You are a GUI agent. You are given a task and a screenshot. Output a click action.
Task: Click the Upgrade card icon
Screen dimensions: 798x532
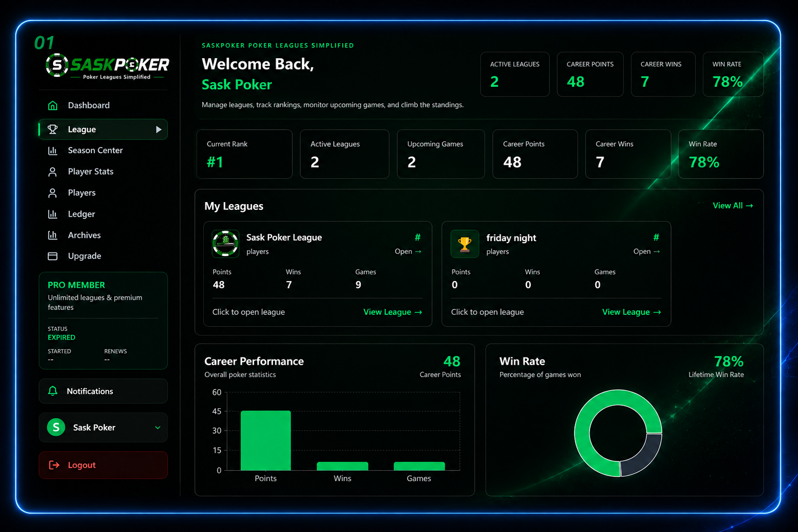53,256
